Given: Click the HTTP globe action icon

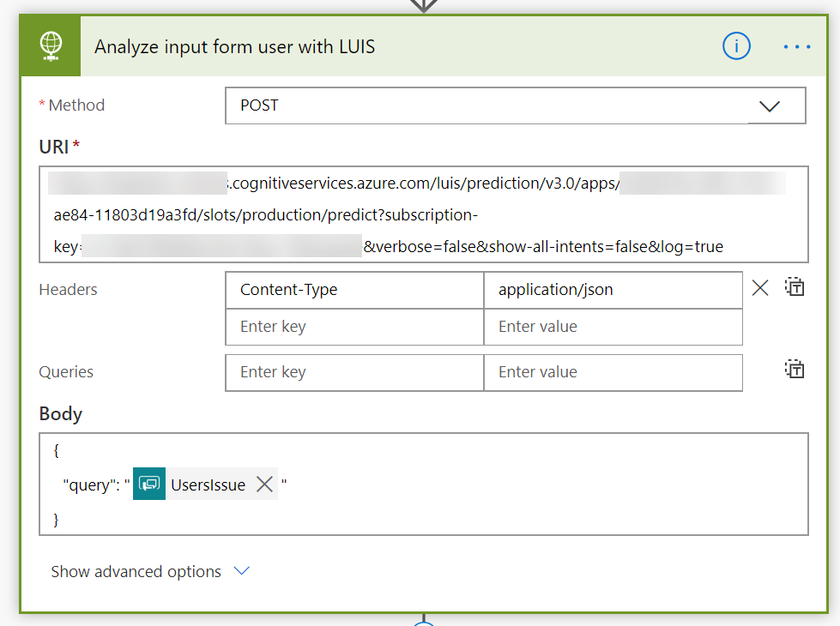Looking at the screenshot, I should coord(51,46).
